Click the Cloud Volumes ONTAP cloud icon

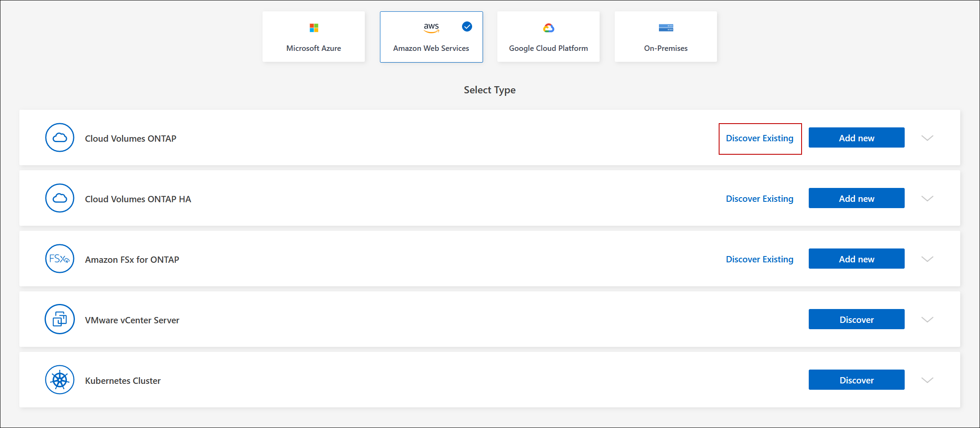[x=60, y=137]
